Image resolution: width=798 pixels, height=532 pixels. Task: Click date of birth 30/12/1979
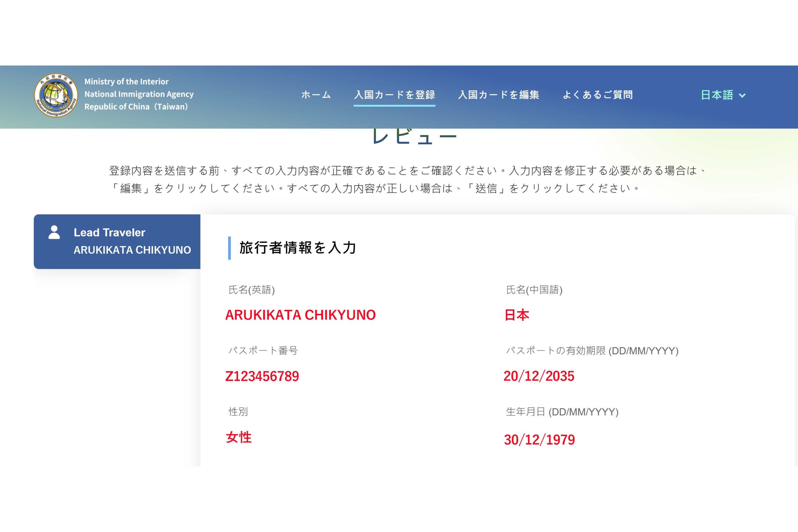tap(539, 440)
